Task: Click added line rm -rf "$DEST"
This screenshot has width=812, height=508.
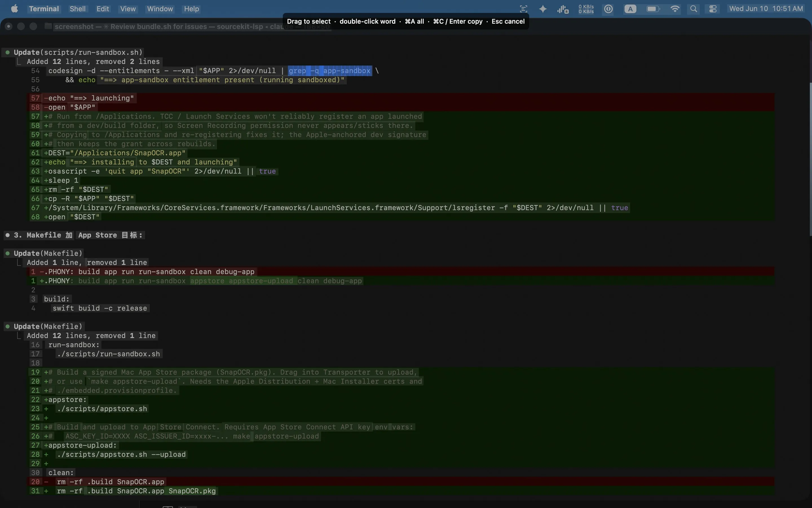Action: (76, 189)
